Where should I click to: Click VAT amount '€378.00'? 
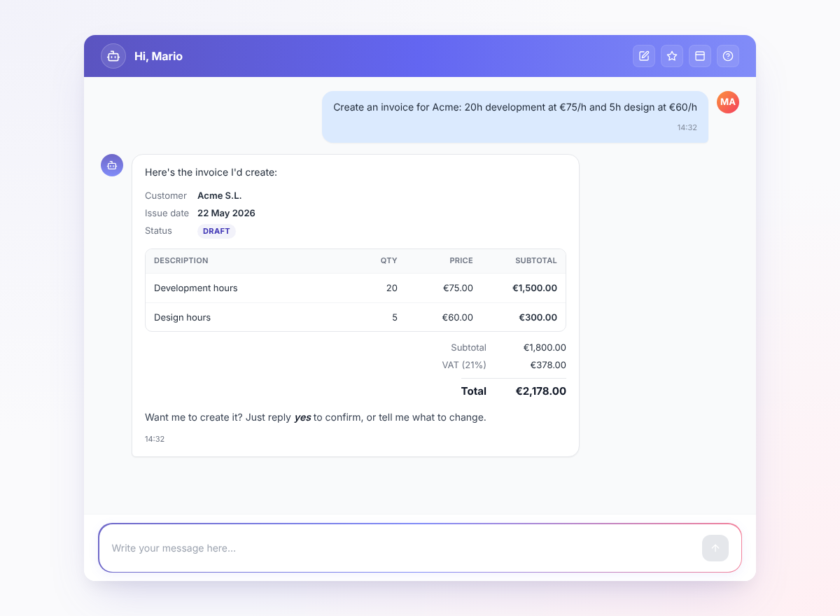point(548,365)
